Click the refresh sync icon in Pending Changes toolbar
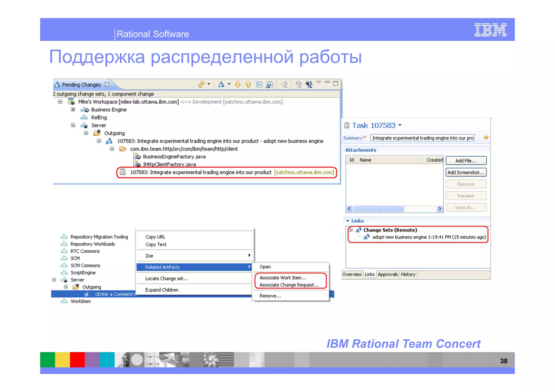This screenshot has width=555, height=392. pos(201,84)
